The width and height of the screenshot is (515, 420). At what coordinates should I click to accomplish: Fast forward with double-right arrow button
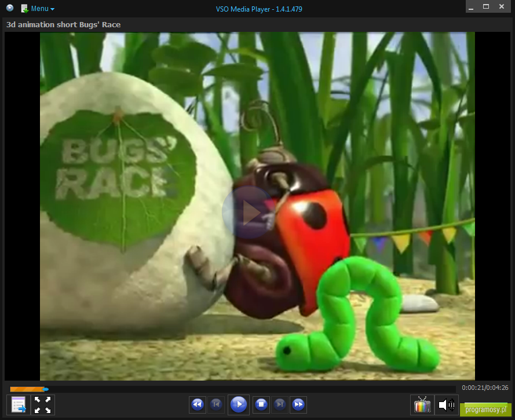pyautogui.click(x=298, y=404)
